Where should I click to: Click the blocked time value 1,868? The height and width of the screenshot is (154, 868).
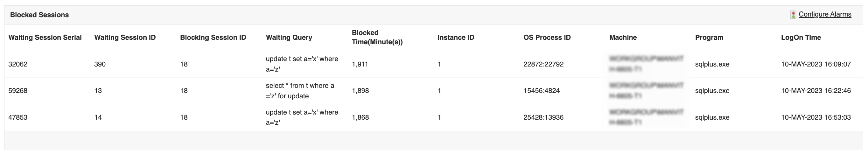(360, 117)
